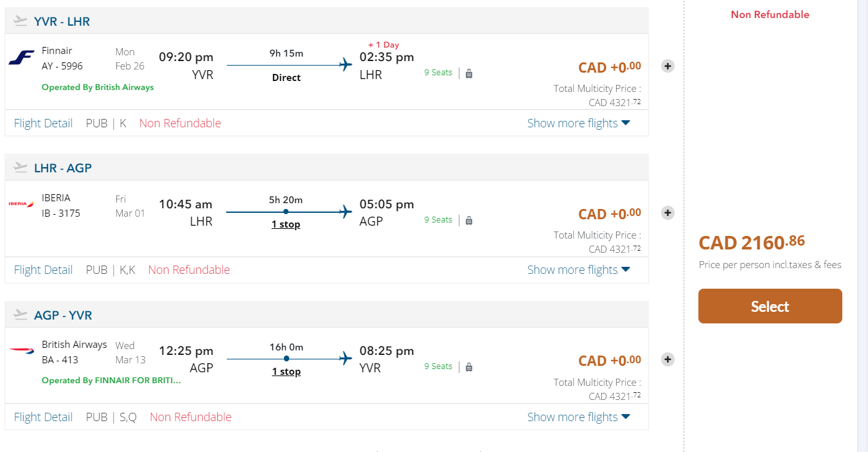The width and height of the screenshot is (868, 452).
Task: Click the baggage icon on the Finnair flight
Action: [469, 73]
